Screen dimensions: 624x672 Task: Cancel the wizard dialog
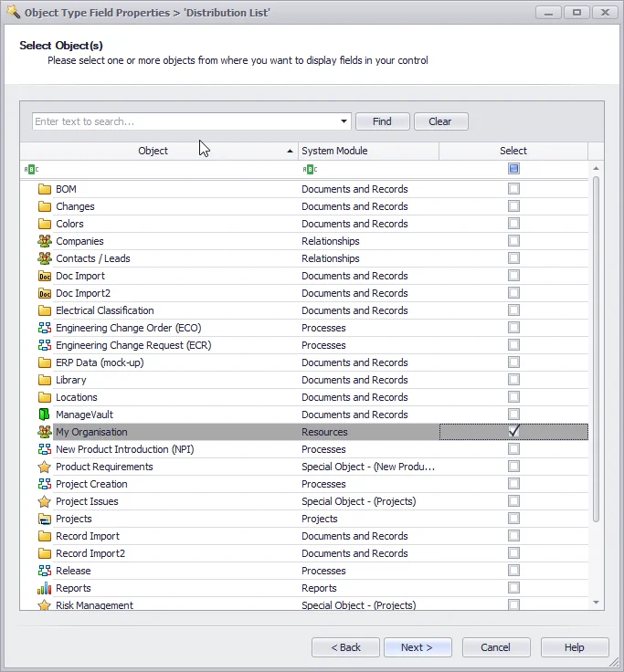tap(496, 647)
